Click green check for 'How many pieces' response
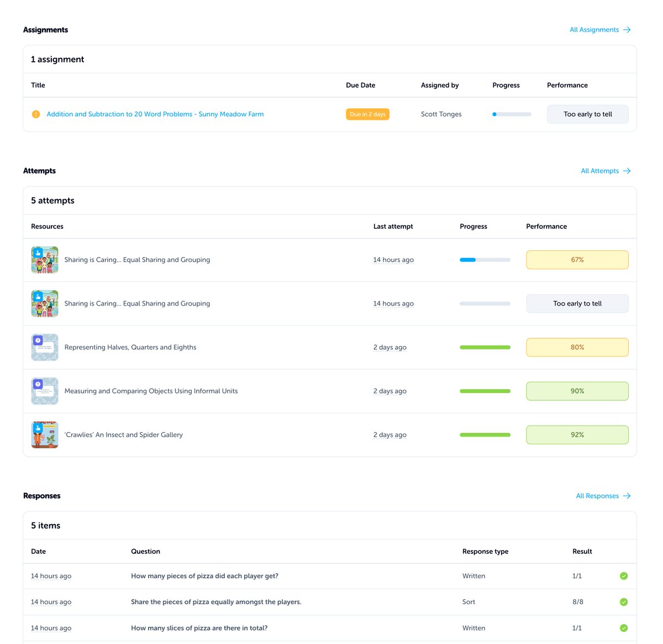Screen dimensions: 663x644 (624, 576)
